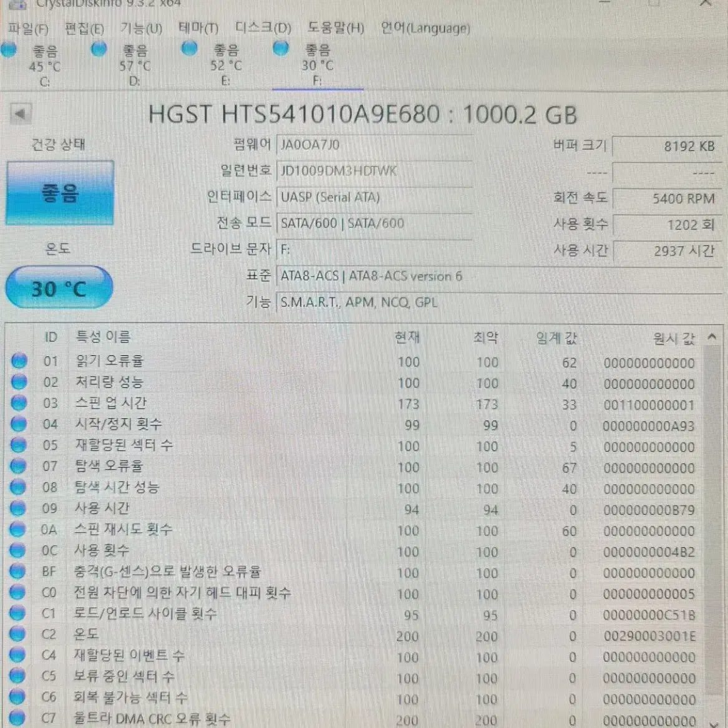Click the serial number field JD1009DM3HDTWK
This screenshot has width=728, height=728.
tap(375, 171)
